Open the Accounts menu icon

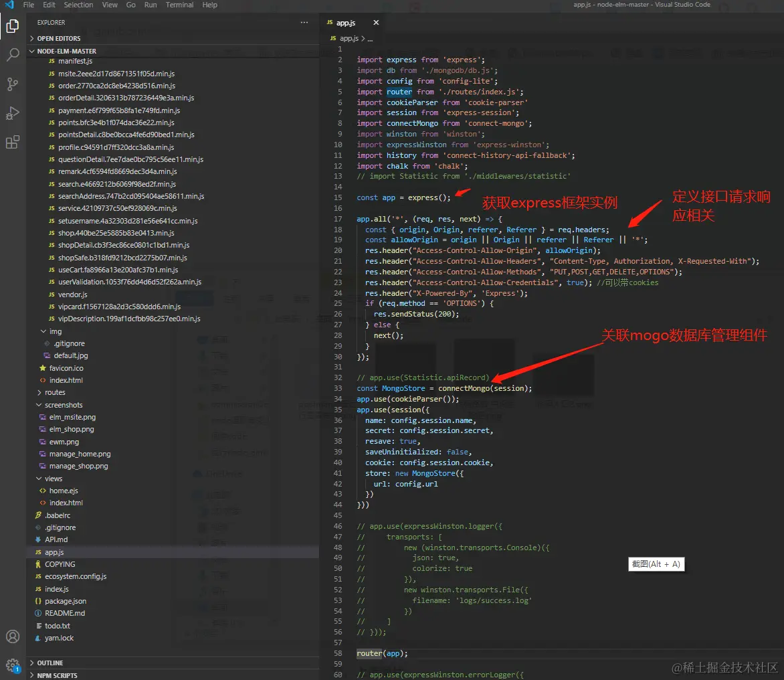pyautogui.click(x=13, y=636)
